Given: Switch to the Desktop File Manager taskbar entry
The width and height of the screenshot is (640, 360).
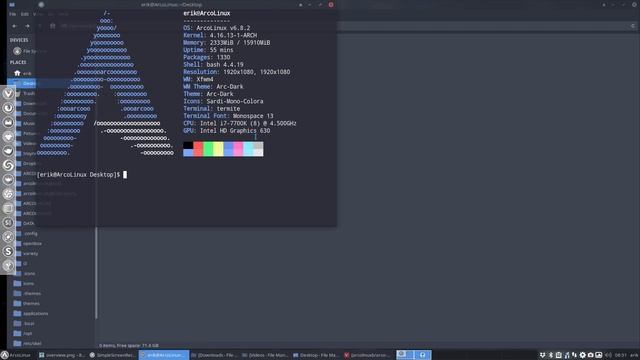Looking at the screenshot, I should 316,355.
